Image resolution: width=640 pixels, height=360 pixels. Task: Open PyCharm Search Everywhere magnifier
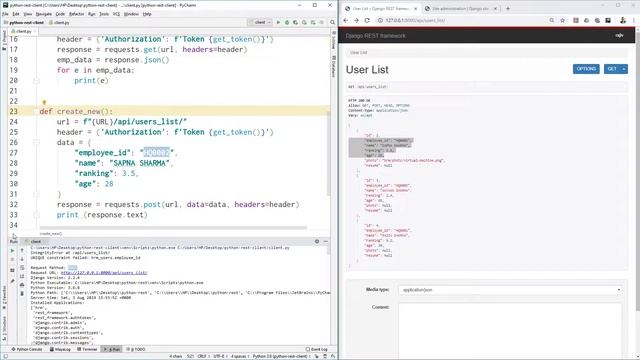tap(332, 22)
